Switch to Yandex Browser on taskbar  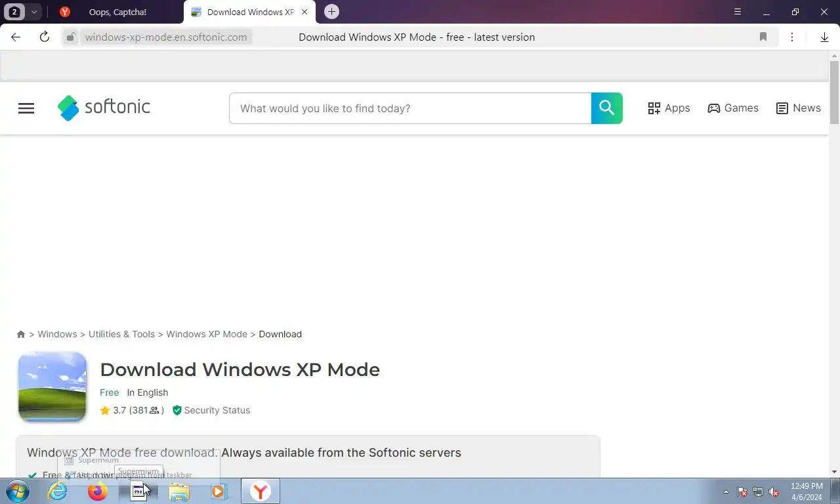(x=261, y=491)
